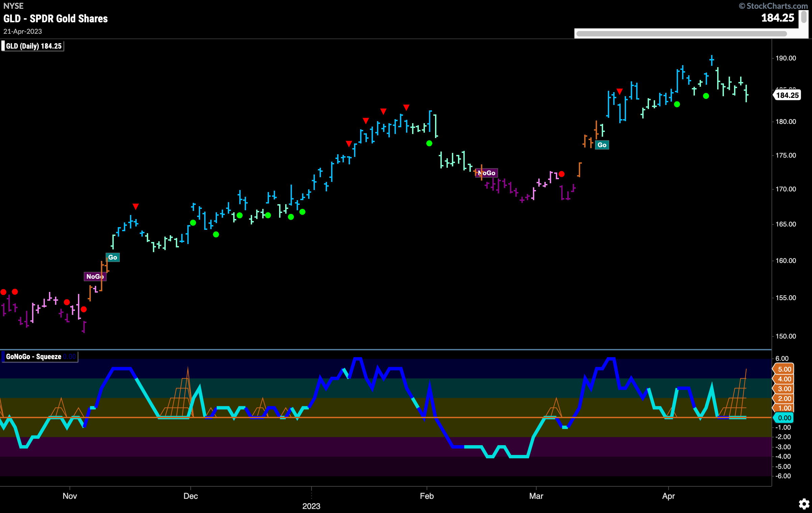Click the 184.25 price tag on the axis
The height and width of the screenshot is (513, 812).
tap(787, 95)
